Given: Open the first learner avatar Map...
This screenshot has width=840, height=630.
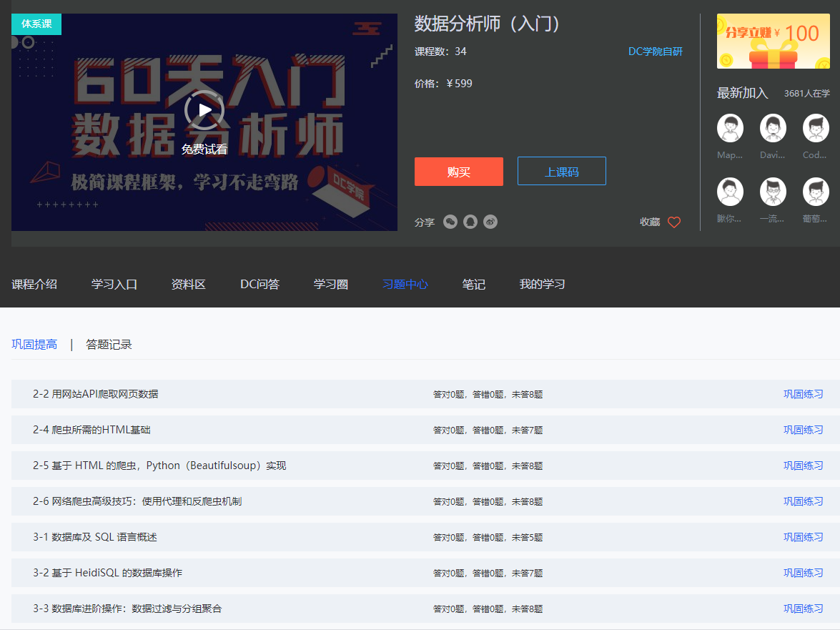Looking at the screenshot, I should point(730,129).
